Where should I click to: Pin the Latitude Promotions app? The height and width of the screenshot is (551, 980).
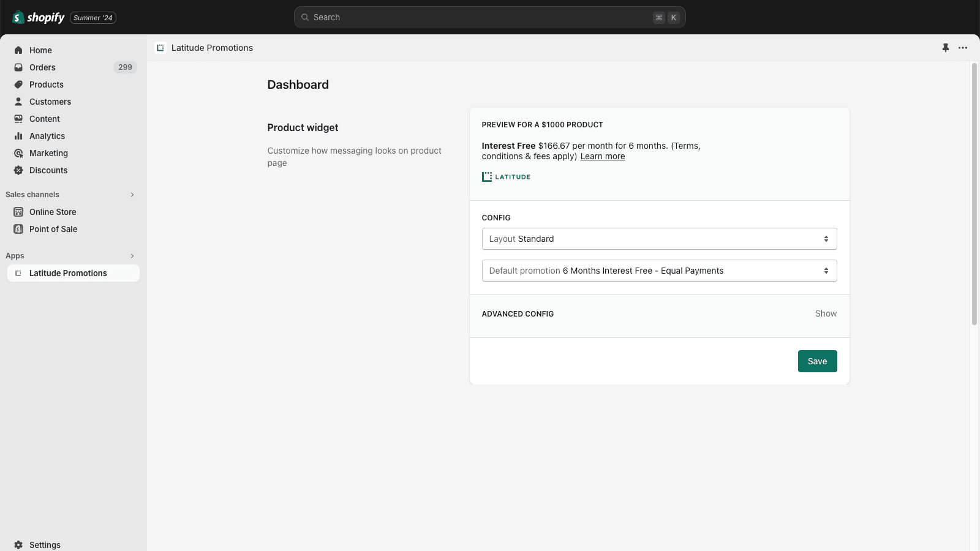tap(946, 47)
